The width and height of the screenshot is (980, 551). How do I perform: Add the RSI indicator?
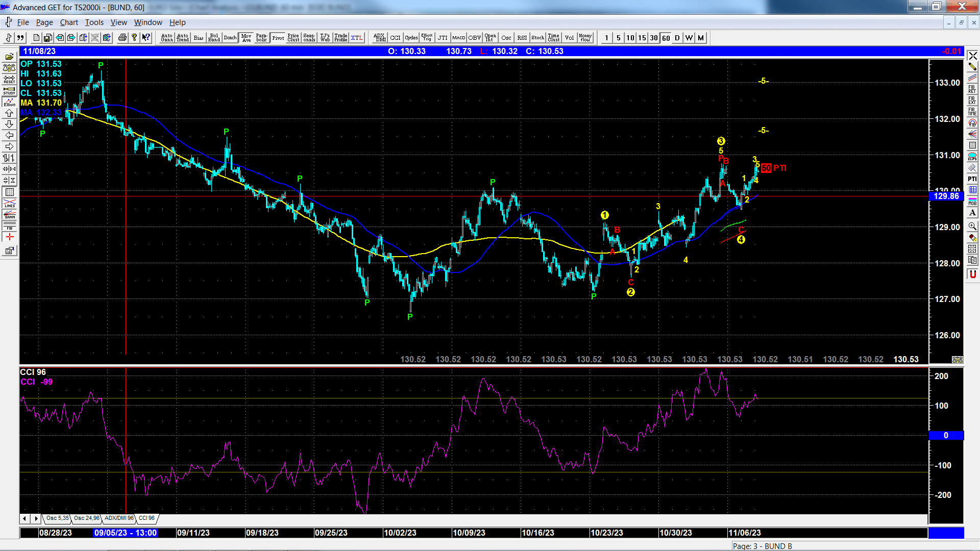coord(522,38)
